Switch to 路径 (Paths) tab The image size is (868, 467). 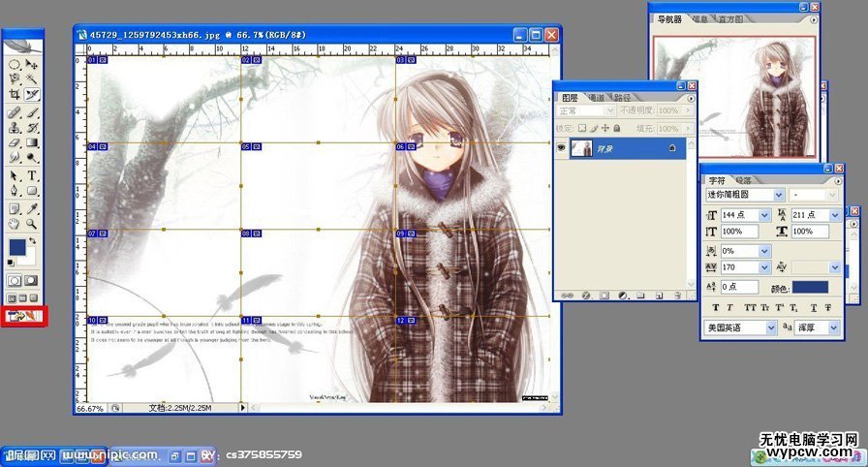click(623, 98)
